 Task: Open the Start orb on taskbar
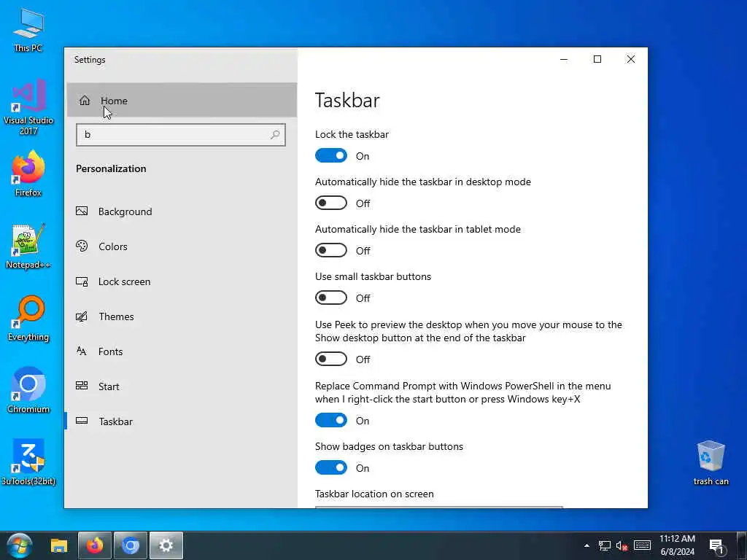point(20,545)
